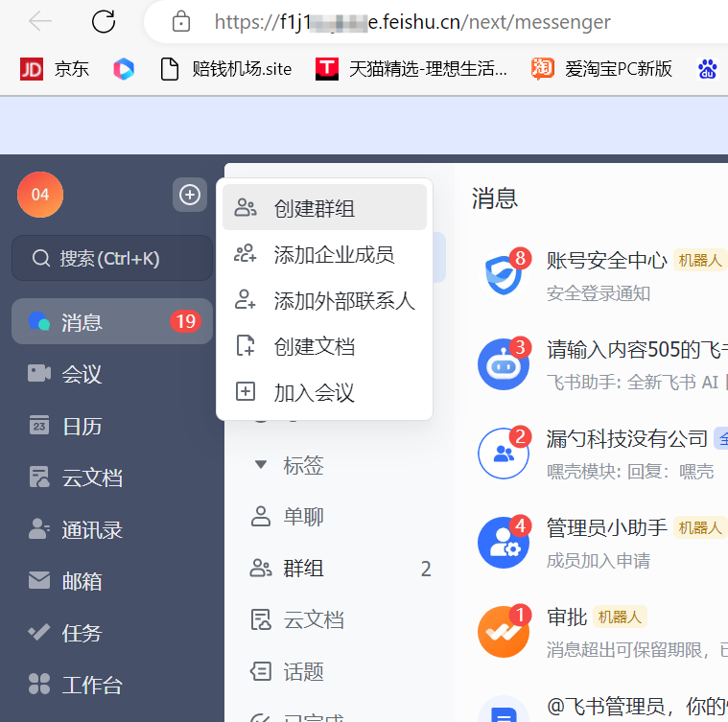Open the blue hexagon play bookmark icon
This screenshot has width=728, height=722.
click(124, 69)
